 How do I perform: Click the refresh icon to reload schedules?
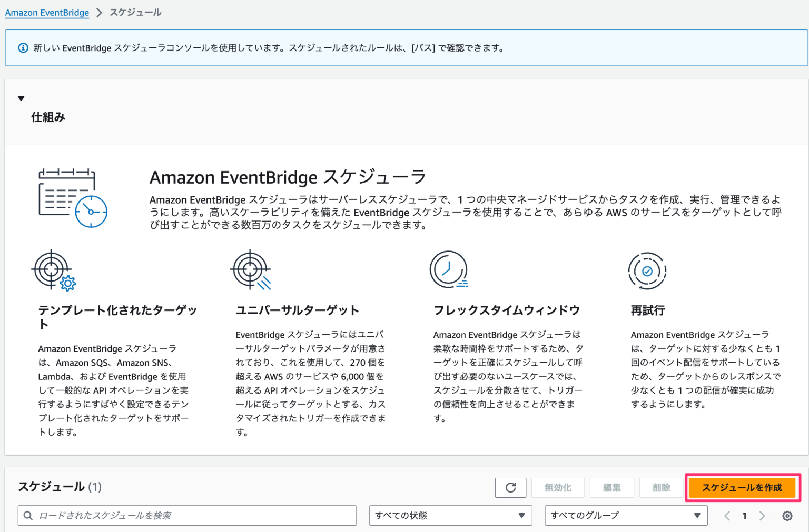click(x=510, y=487)
